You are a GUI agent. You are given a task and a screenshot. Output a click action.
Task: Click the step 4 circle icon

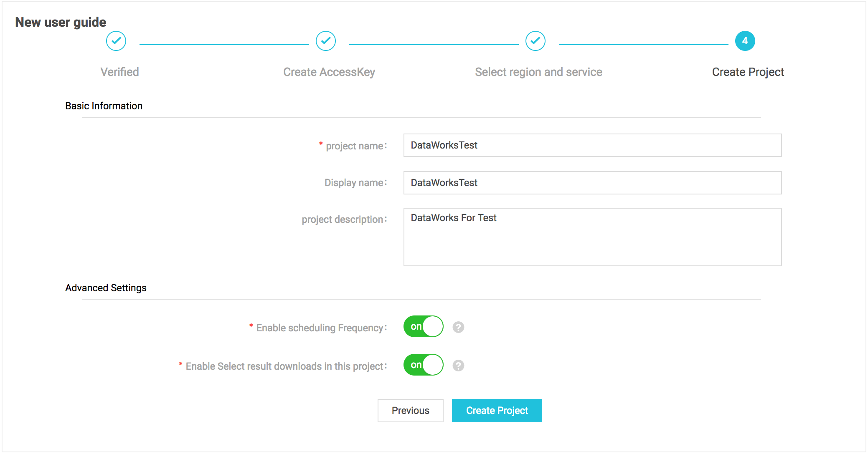tap(745, 41)
